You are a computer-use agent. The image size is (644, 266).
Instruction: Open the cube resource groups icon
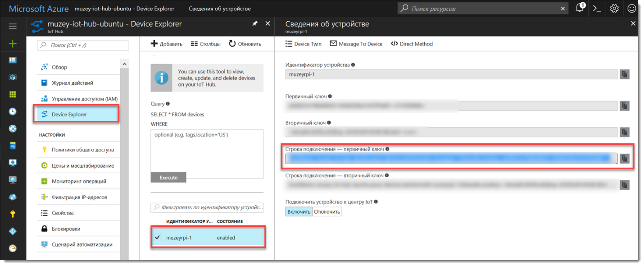coord(13,77)
